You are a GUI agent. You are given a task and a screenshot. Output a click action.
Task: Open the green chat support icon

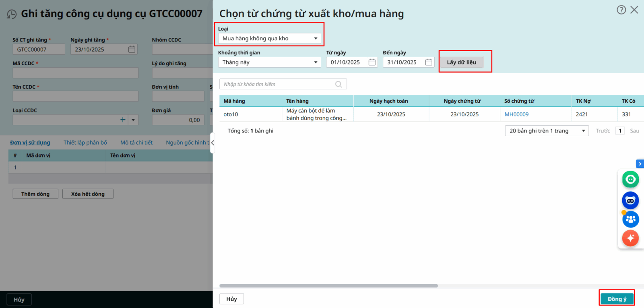tap(630, 179)
